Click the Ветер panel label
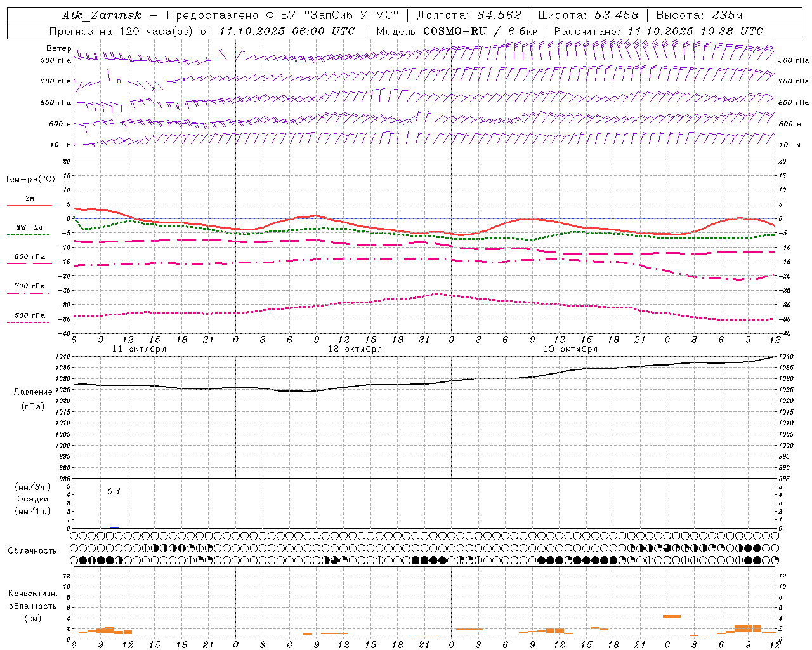This screenshot has height=650, width=812. tap(59, 48)
